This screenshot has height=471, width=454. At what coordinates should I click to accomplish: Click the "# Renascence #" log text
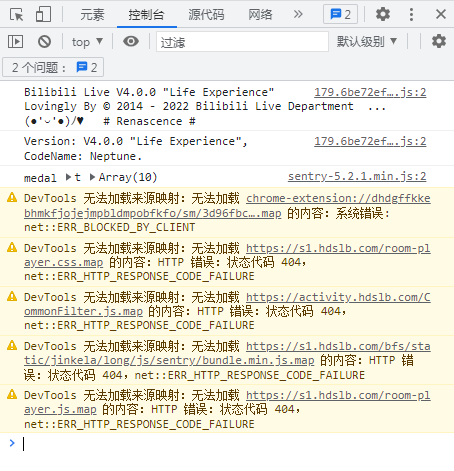pos(149,121)
